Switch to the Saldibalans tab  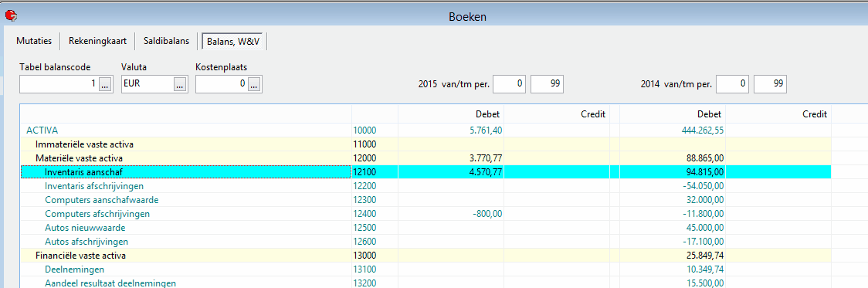(167, 41)
